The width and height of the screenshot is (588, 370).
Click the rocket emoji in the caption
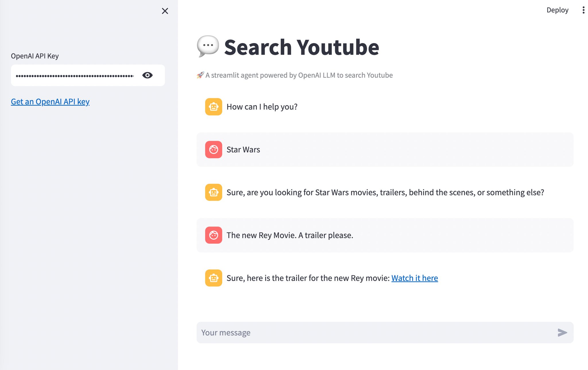pos(200,75)
